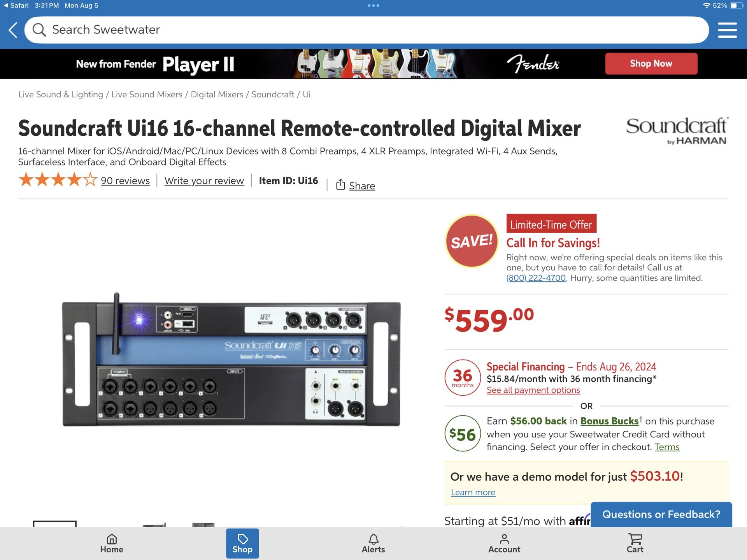Click the share icon

tap(340, 184)
